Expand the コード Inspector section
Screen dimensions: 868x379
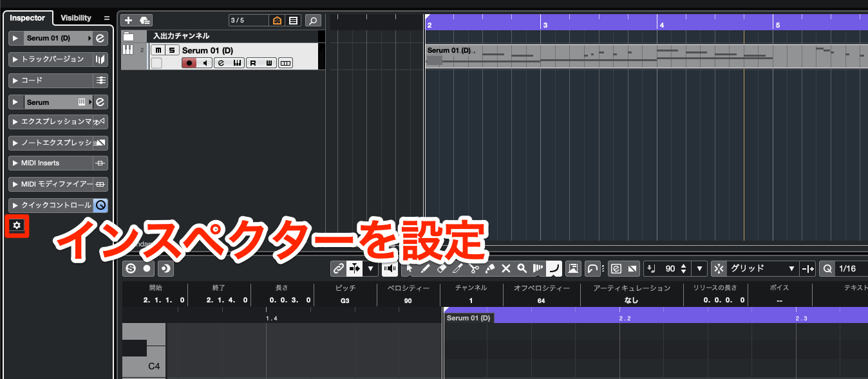[x=16, y=80]
